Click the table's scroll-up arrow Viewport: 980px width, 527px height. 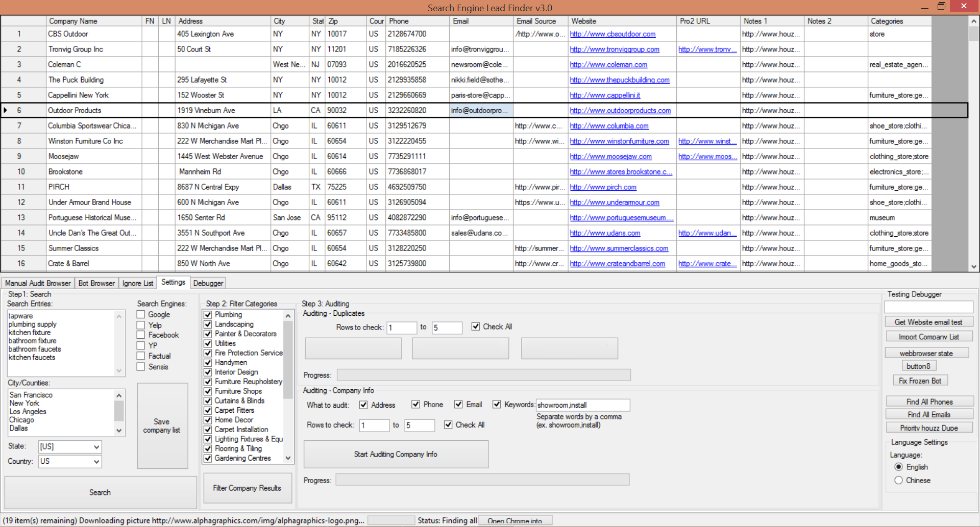pyautogui.click(x=974, y=21)
